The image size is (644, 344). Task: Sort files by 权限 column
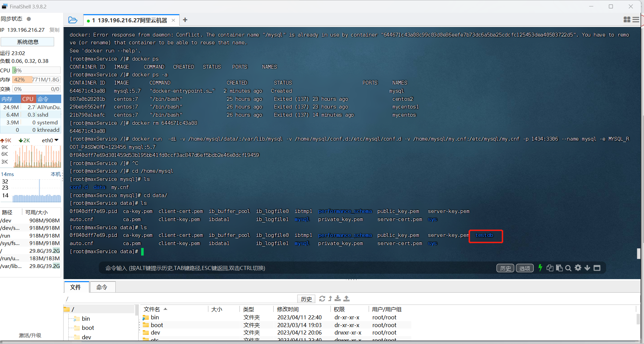pos(350,309)
